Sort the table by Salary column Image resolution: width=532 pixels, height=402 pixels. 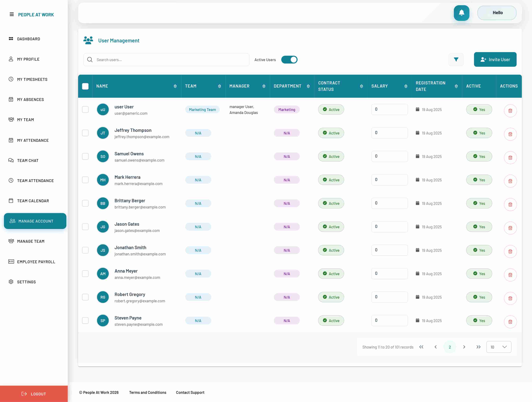(x=406, y=86)
